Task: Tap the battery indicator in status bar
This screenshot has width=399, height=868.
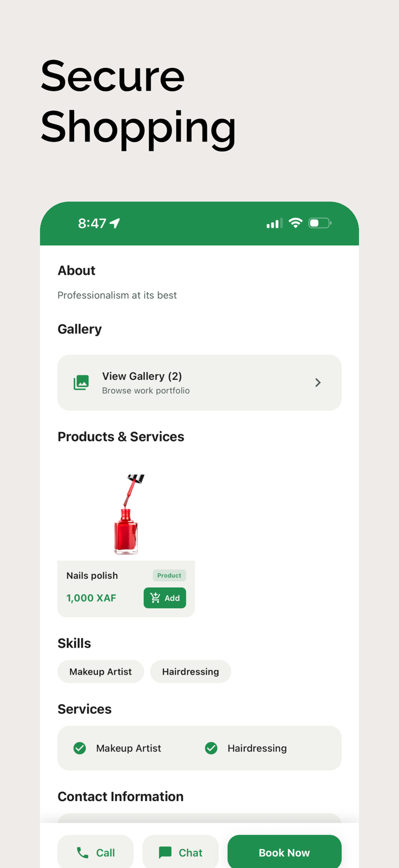Action: pos(320,223)
